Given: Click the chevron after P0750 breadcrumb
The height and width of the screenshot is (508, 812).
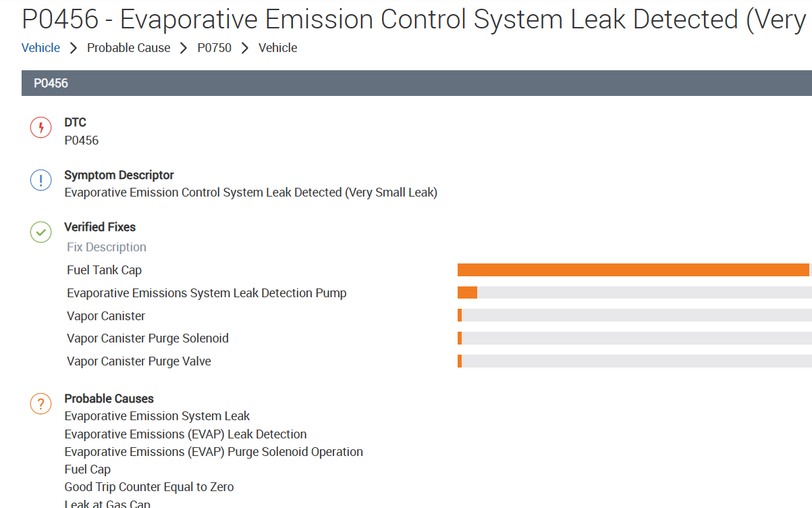Looking at the screenshot, I should 245,48.
